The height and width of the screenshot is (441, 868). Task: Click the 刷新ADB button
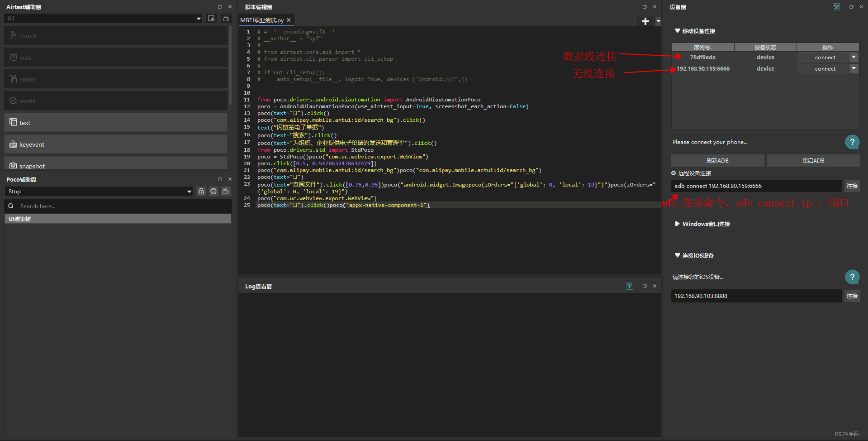click(717, 161)
